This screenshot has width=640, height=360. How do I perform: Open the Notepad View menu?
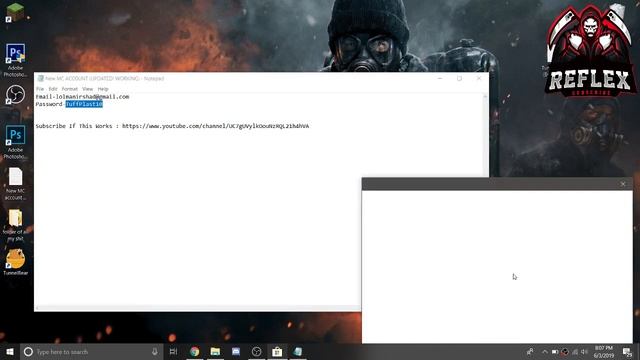pos(87,89)
